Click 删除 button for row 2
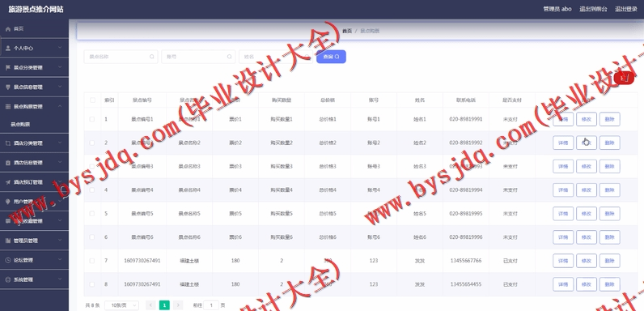The image size is (644, 311). click(609, 143)
